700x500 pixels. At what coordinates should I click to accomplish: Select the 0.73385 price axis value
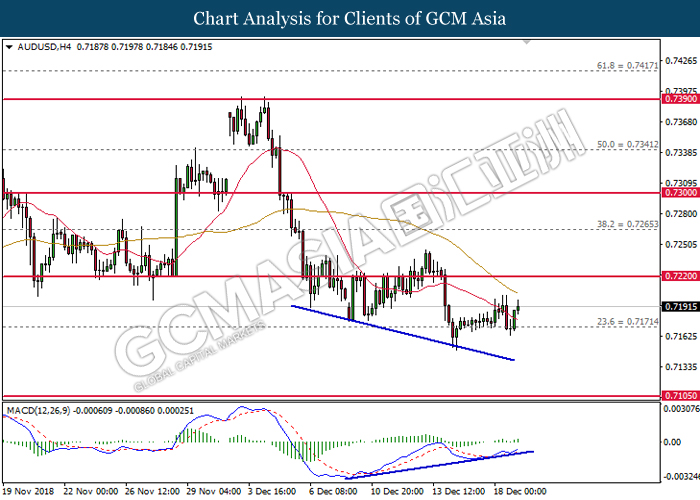(x=681, y=153)
